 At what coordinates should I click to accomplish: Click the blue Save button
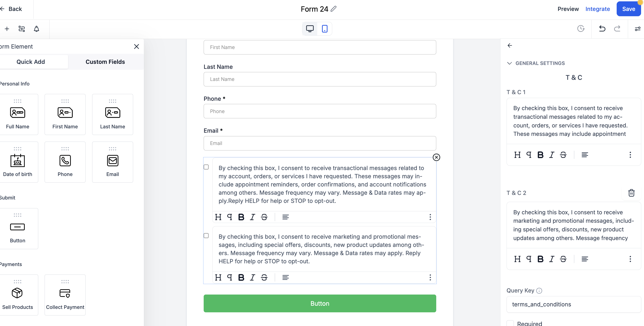628,9
